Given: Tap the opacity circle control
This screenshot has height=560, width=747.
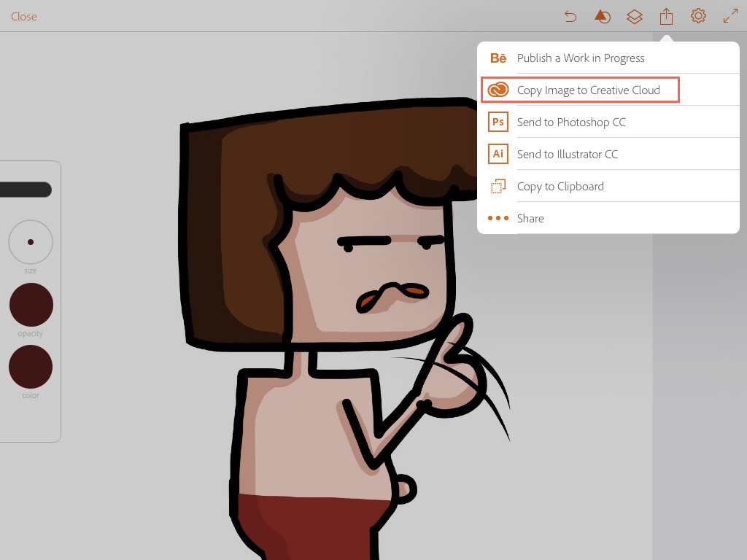Looking at the screenshot, I should click(x=31, y=305).
